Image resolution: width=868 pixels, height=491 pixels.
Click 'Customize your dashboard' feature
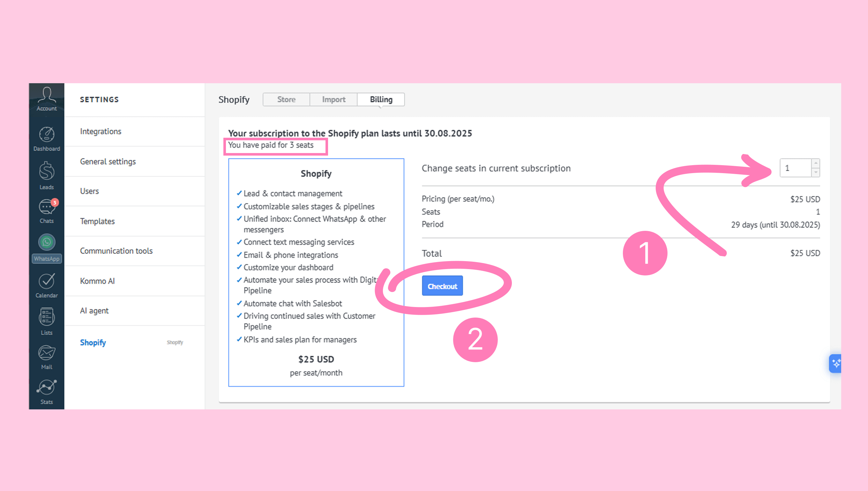(288, 267)
